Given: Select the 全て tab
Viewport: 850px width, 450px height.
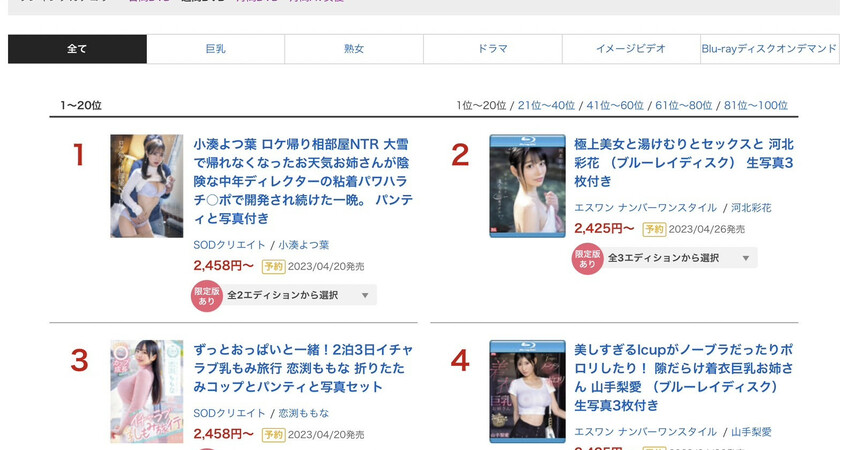Looking at the screenshot, I should pyautogui.click(x=77, y=49).
